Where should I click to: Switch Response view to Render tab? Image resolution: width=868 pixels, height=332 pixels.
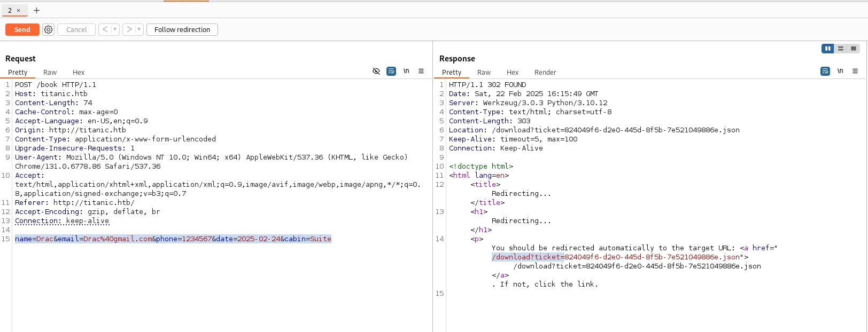545,72
